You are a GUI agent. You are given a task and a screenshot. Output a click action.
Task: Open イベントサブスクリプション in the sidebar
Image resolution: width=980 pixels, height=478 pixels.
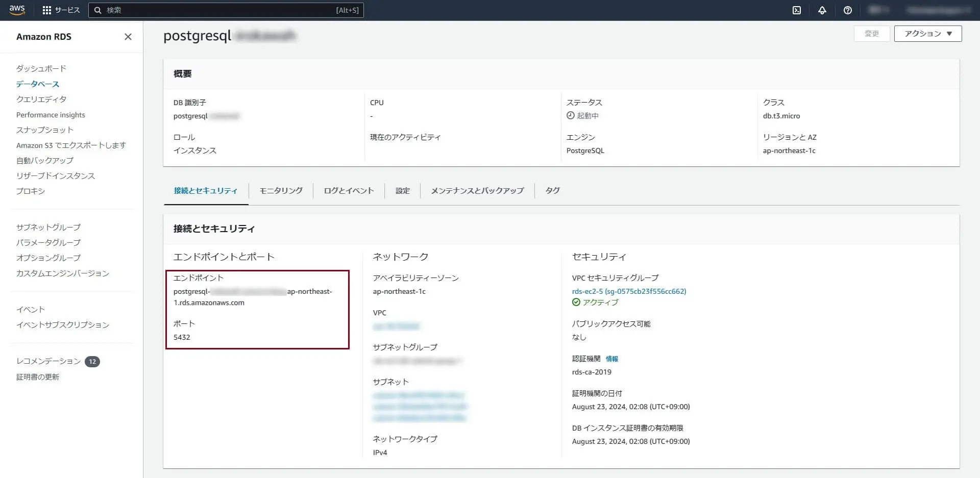(63, 324)
